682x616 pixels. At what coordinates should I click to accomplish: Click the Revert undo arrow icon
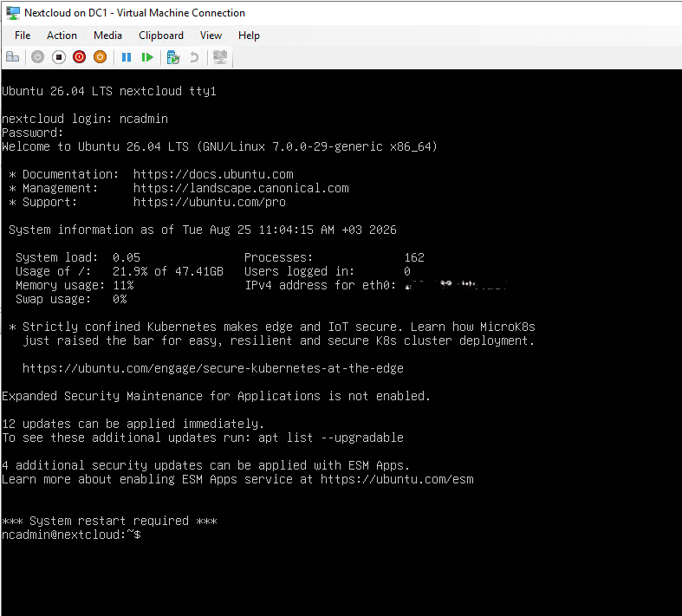pos(194,57)
